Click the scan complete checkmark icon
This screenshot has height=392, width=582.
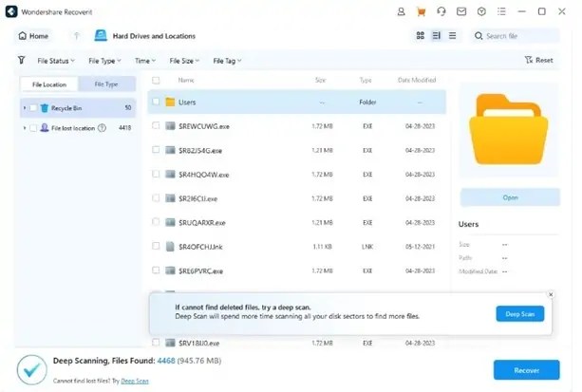tap(32, 370)
